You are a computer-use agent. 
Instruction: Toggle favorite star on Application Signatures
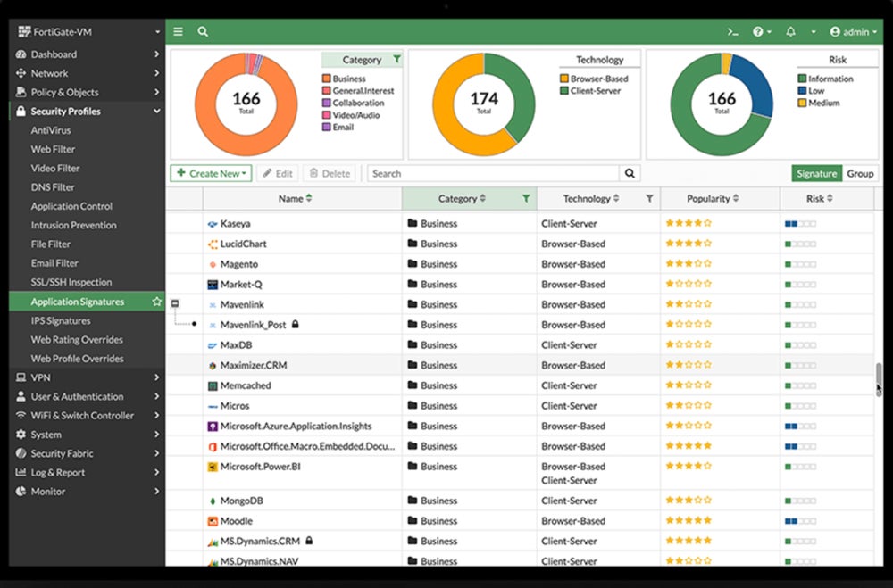click(157, 302)
